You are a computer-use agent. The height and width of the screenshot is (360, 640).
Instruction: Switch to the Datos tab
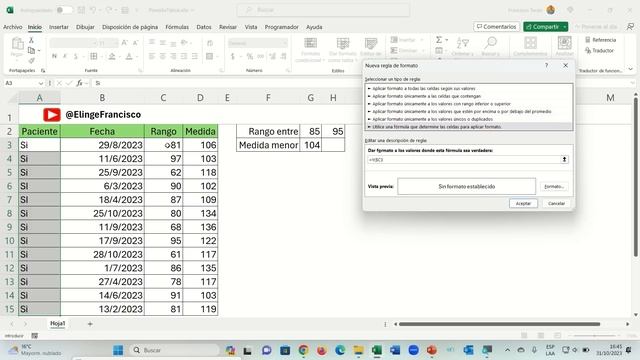(204, 27)
